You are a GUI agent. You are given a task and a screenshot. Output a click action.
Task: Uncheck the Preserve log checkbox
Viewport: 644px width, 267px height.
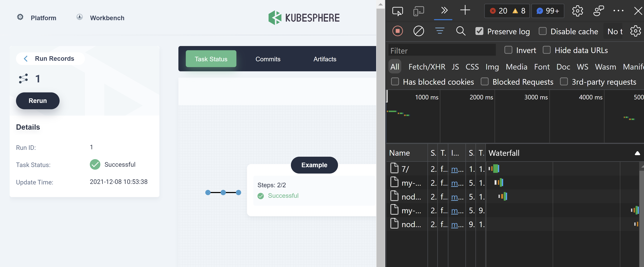[479, 31]
